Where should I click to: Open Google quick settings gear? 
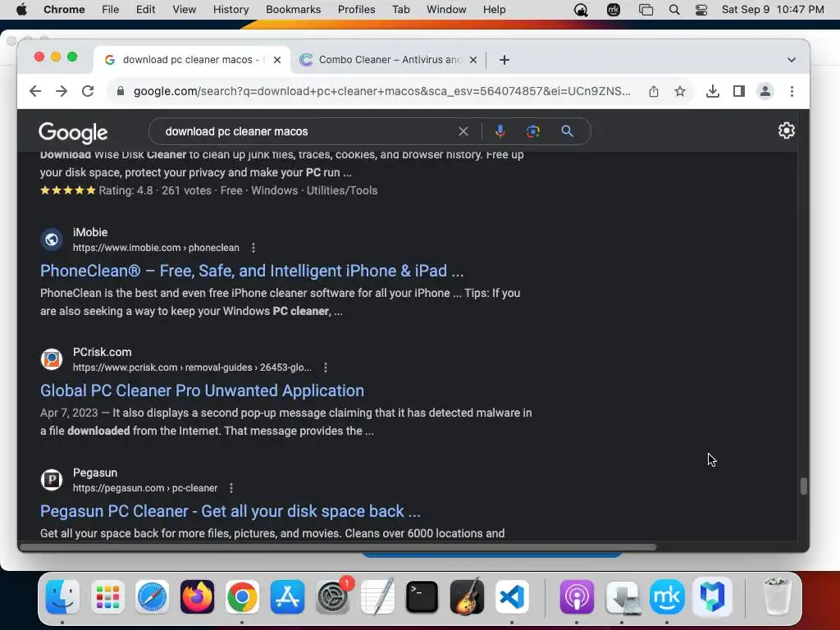click(x=786, y=130)
